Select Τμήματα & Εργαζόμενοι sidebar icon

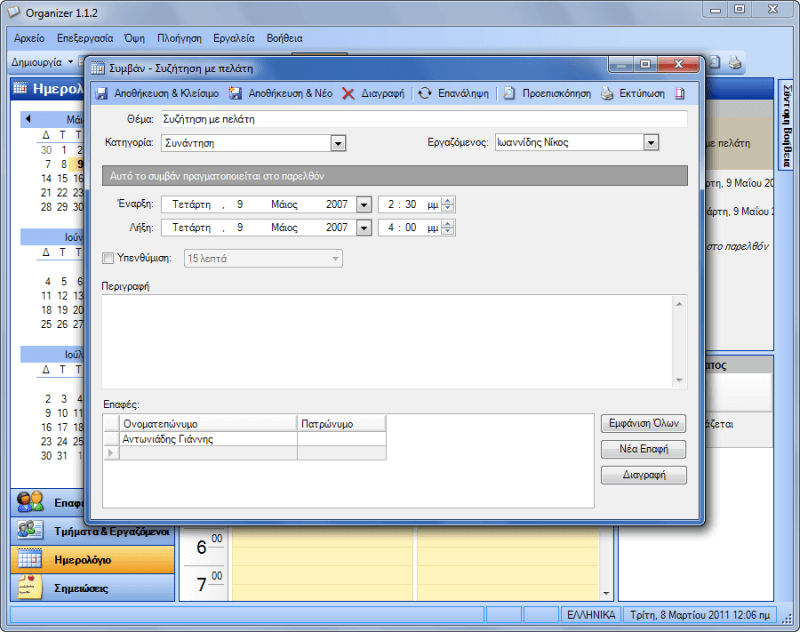pos(30,530)
